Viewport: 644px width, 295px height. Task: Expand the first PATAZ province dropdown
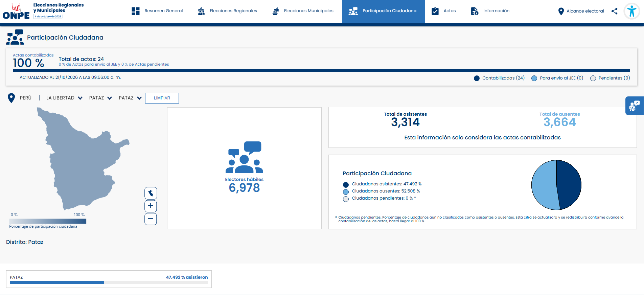100,98
